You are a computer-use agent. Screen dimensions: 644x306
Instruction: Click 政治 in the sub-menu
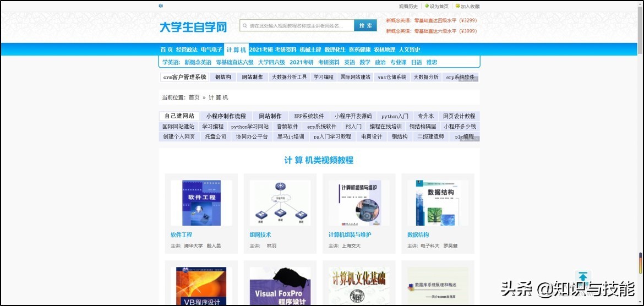pyautogui.click(x=380, y=62)
